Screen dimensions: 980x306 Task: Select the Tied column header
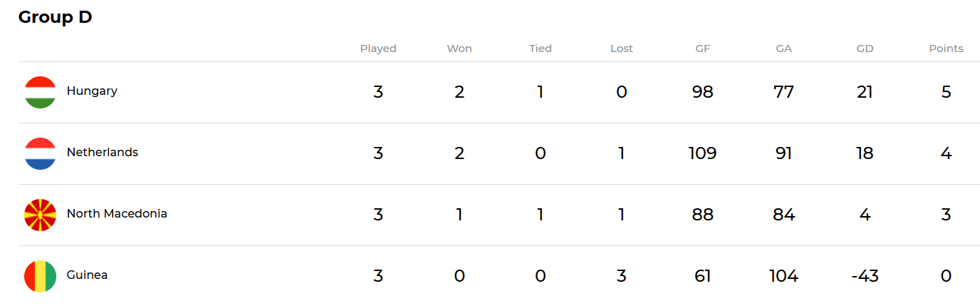[541, 49]
